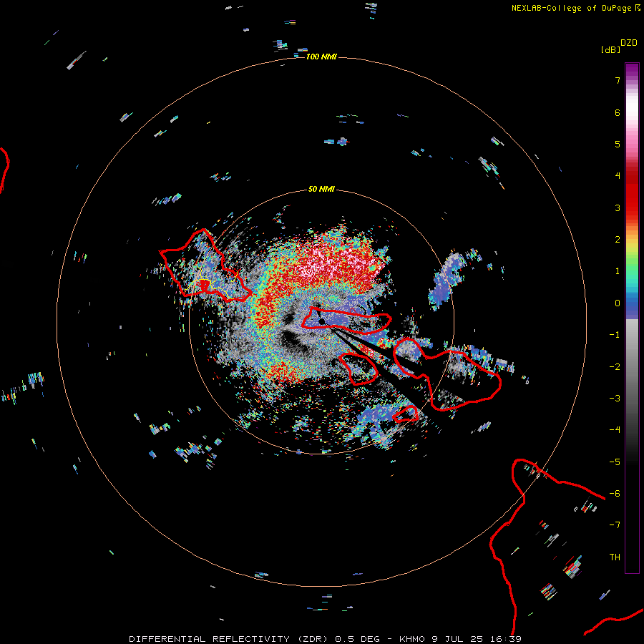Click the 0 dB value on color scale
This screenshot has height=644, width=644.
pos(618,303)
